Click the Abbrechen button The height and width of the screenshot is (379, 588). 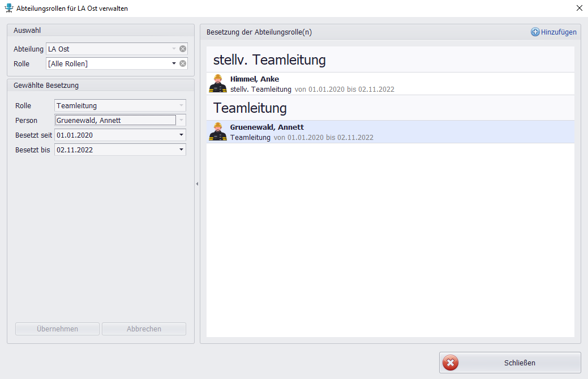coord(144,329)
